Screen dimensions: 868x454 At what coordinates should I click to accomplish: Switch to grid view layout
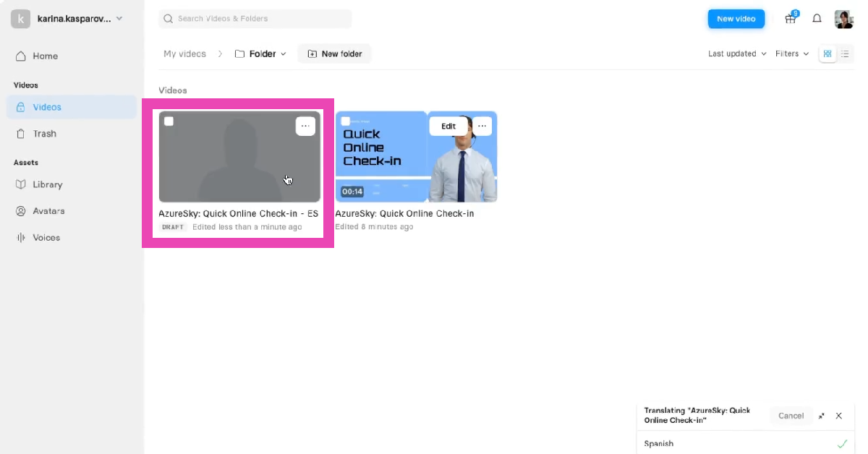(827, 53)
